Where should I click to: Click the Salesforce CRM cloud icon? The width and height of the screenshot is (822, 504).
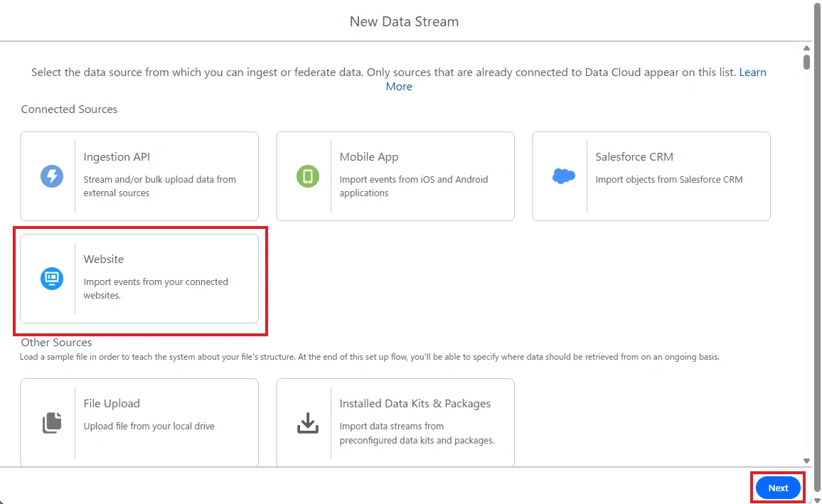(564, 176)
